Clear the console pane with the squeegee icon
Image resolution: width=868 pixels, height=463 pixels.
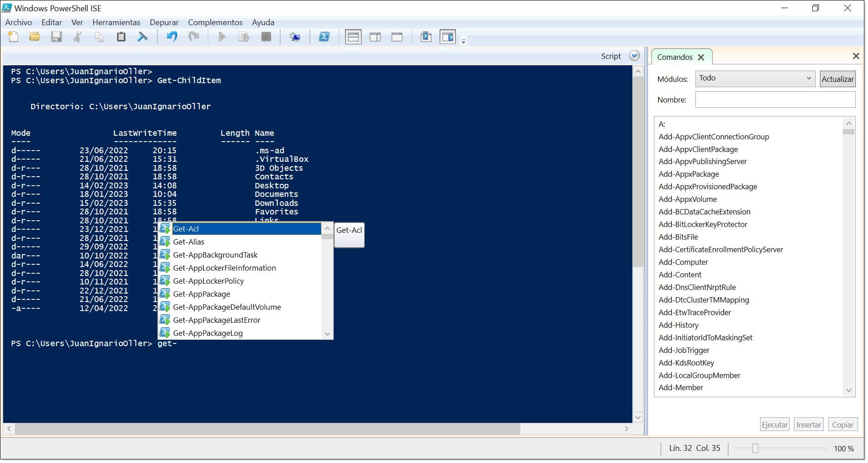pos(143,37)
